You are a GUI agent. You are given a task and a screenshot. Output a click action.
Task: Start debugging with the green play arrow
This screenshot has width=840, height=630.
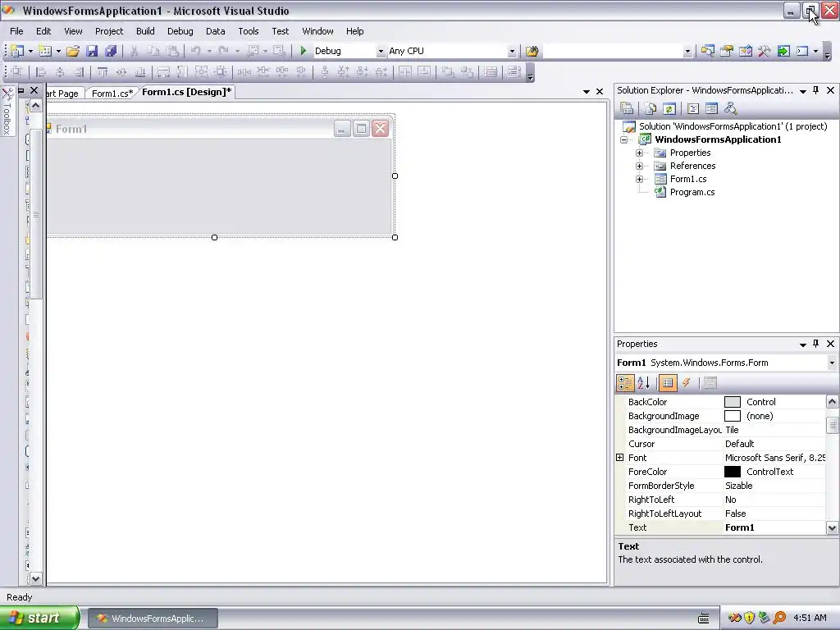pyautogui.click(x=304, y=51)
